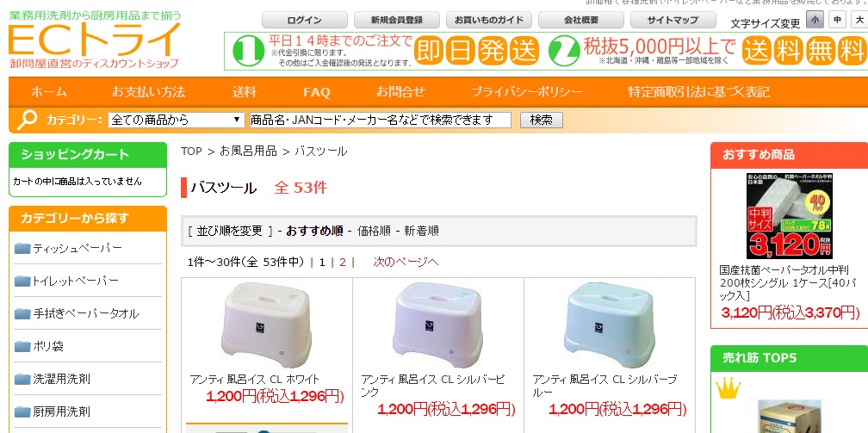Sort products by 価格順
Viewport: 868px width, 433px height.
point(374,231)
